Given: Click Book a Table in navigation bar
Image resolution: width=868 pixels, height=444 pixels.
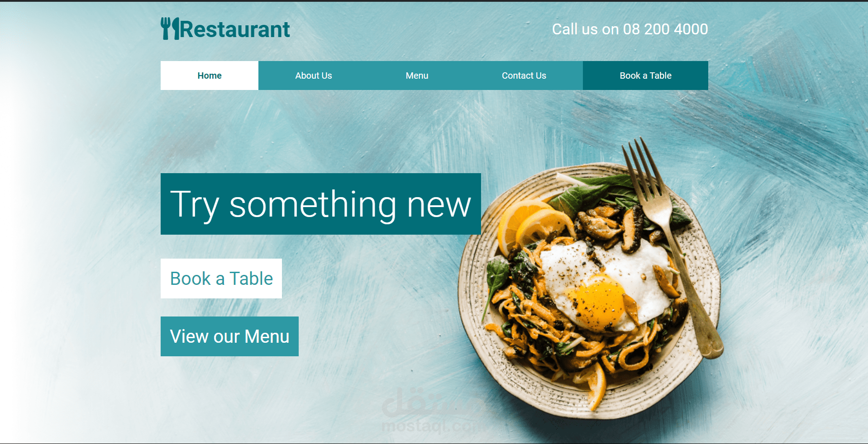Looking at the screenshot, I should tap(645, 76).
